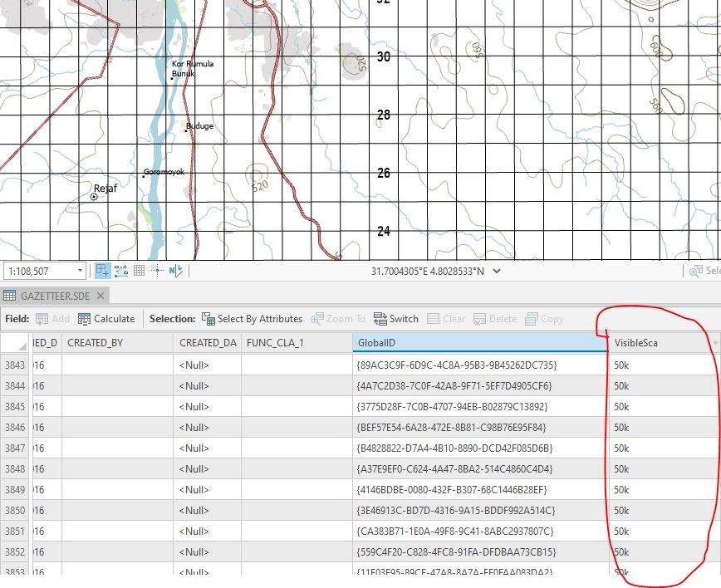Viewport: 721px width, 588px height.
Task: Click GlobalID cell {559C4F20-C828-4FC8-91FA-DFDBAA73CB15}
Action: pos(480,551)
